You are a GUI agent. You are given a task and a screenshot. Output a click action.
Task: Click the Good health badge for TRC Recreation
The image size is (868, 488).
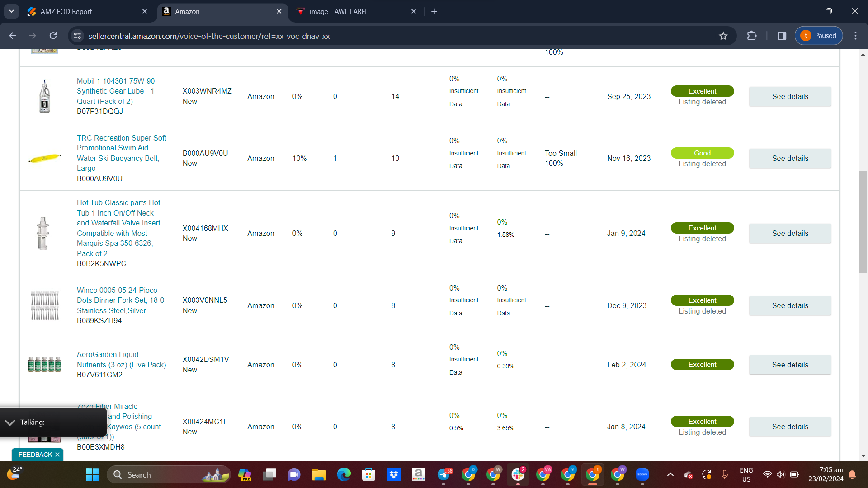(702, 153)
